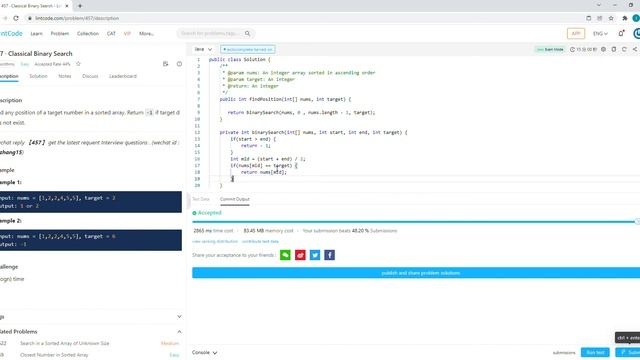The image size is (640, 360).
Task: Share acceptance via Twitter icon
Action: [315, 255]
